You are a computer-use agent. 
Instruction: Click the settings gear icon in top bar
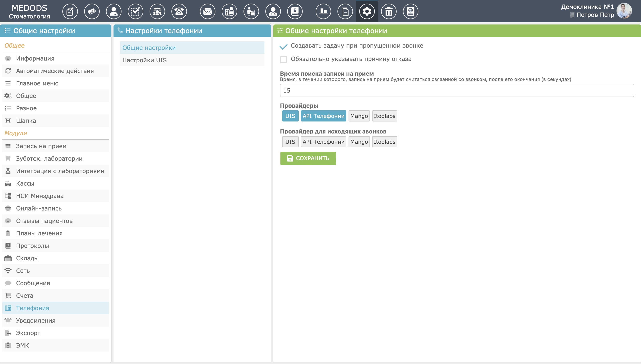coord(367,11)
